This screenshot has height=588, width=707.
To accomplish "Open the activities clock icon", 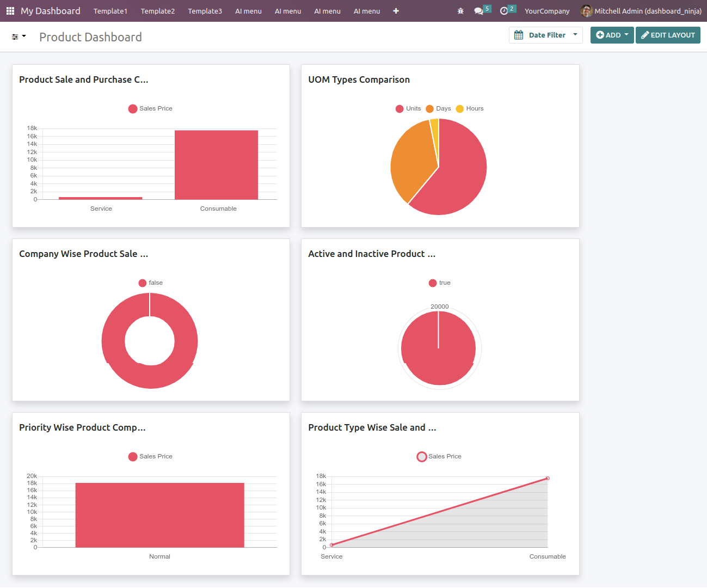I will coord(504,11).
